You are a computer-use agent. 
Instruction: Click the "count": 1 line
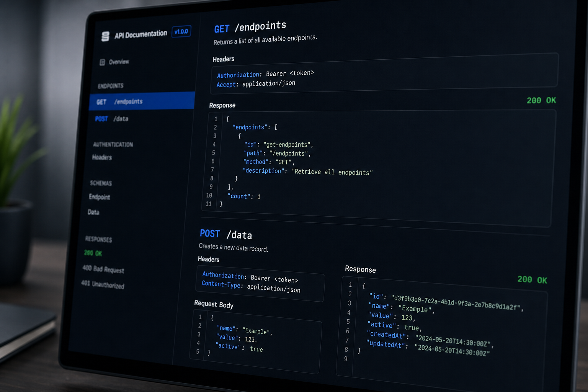click(x=244, y=196)
